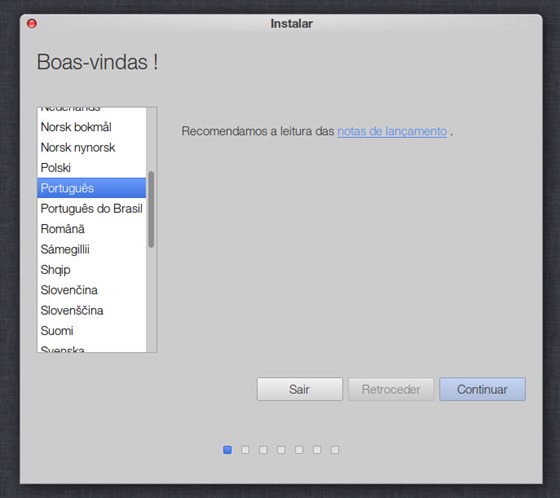The image size is (560, 498).
Task: Close the Instalar window with red button
Action: pos(32,24)
